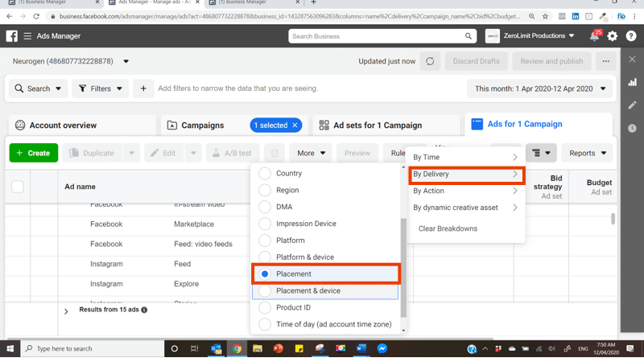Choose Clear Breakdowns
This screenshot has width=644, height=362.
[x=448, y=228]
